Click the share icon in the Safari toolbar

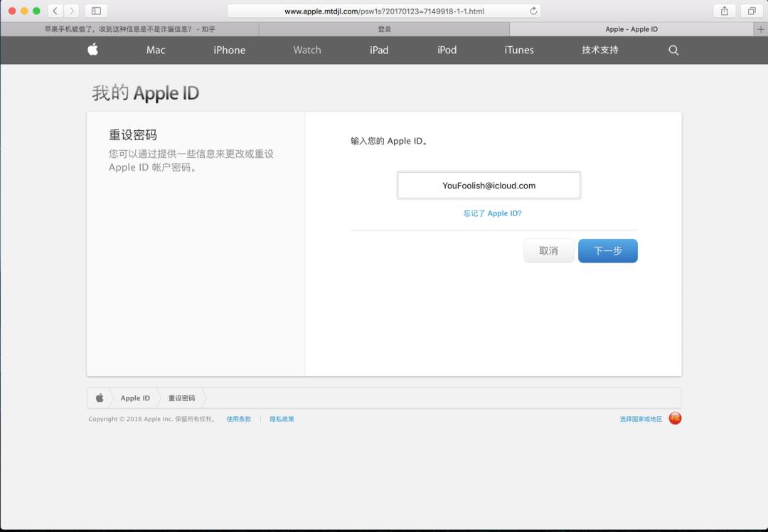(x=724, y=11)
